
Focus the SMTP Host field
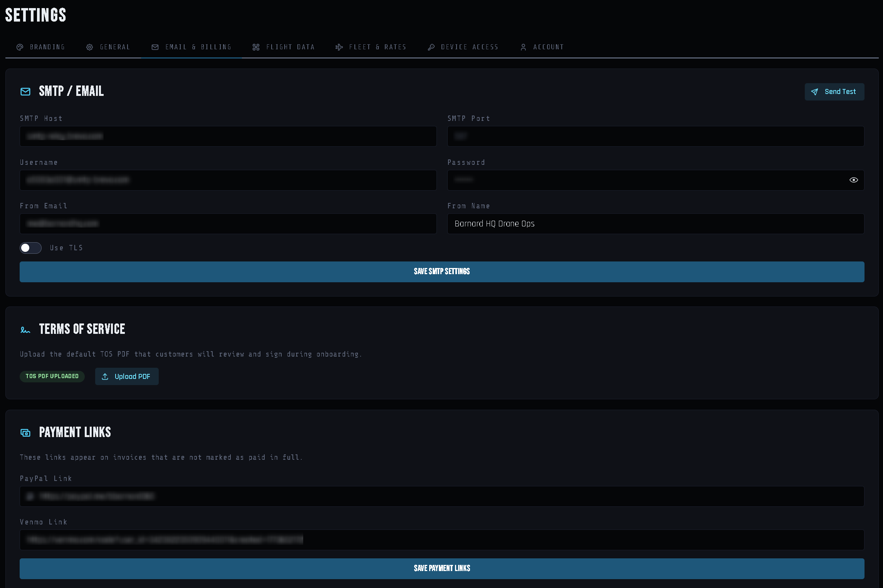(x=228, y=136)
